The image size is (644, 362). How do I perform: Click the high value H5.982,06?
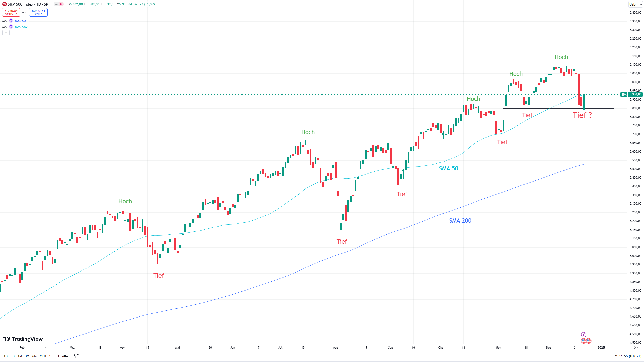click(x=92, y=4)
